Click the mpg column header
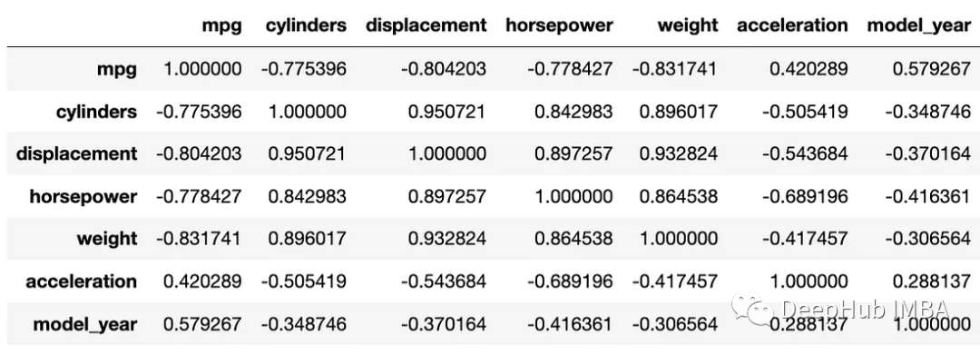Screen dimensions: 980x355 click(x=221, y=26)
